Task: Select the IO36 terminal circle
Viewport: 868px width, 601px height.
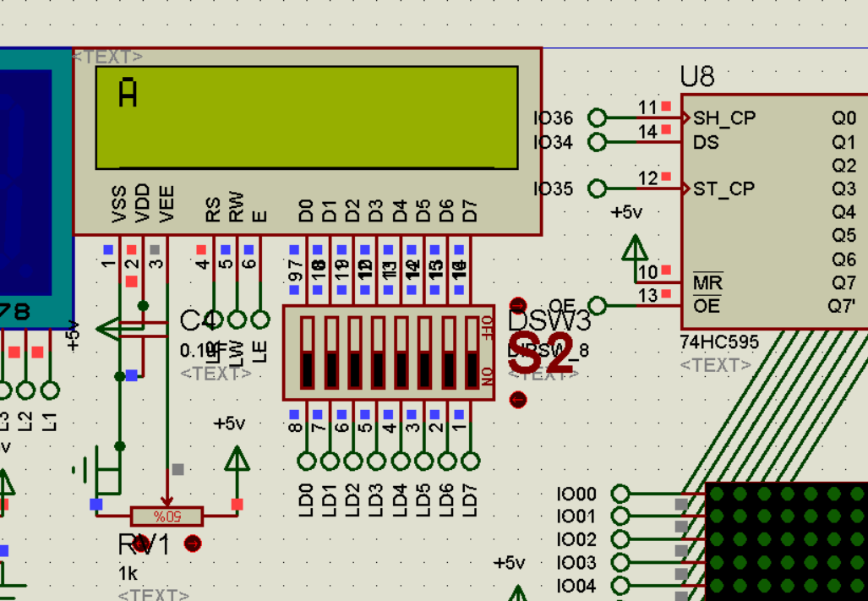Action: (597, 117)
